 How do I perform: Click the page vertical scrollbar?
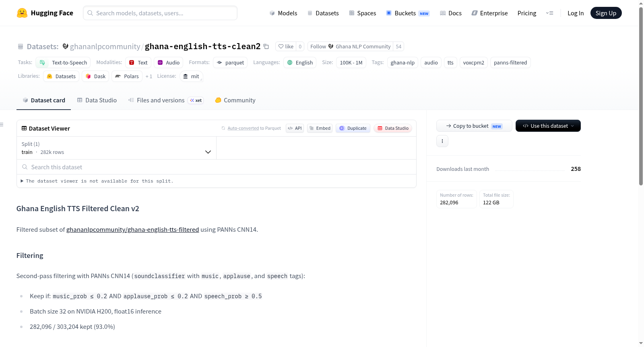pyautogui.click(x=641, y=97)
